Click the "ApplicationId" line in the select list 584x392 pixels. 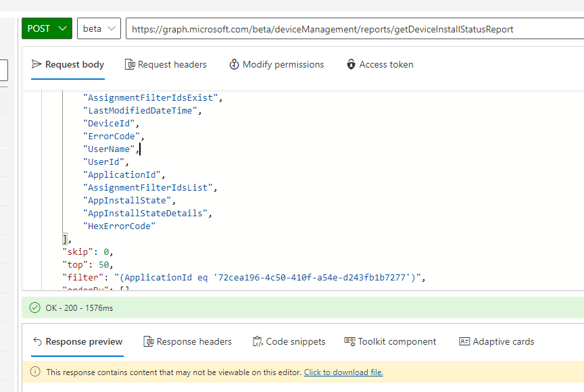[x=124, y=174]
